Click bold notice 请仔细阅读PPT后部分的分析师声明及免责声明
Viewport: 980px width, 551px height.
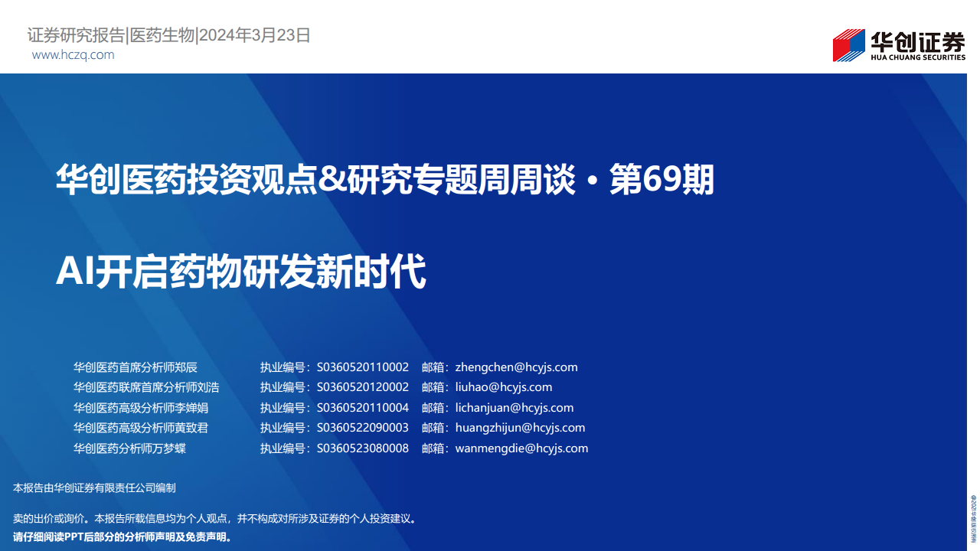[x=122, y=536]
